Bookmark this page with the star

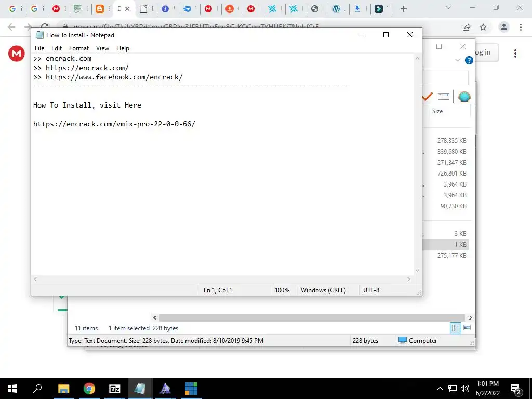tap(483, 27)
